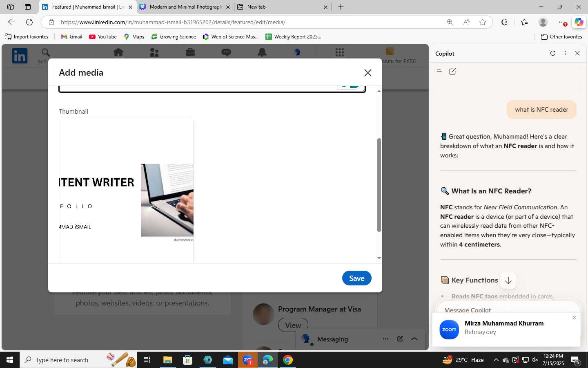Open Gmail bookmark

pos(72,37)
